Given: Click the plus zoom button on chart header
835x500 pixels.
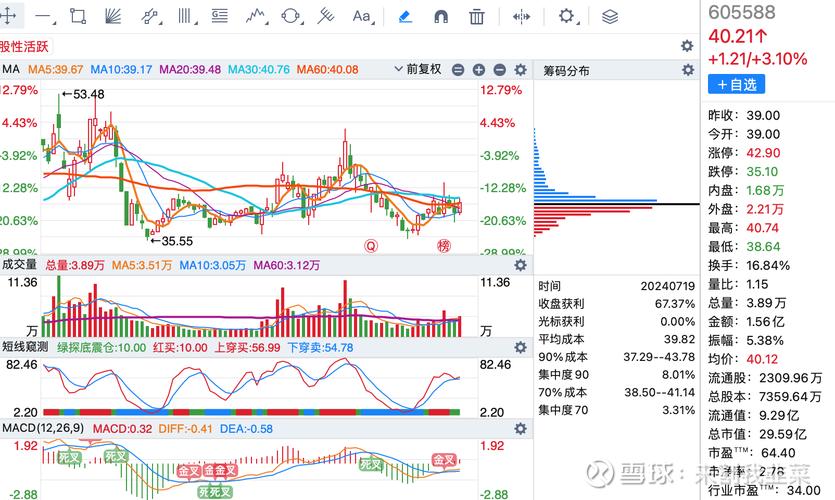Looking at the screenshot, I should 479,70.
